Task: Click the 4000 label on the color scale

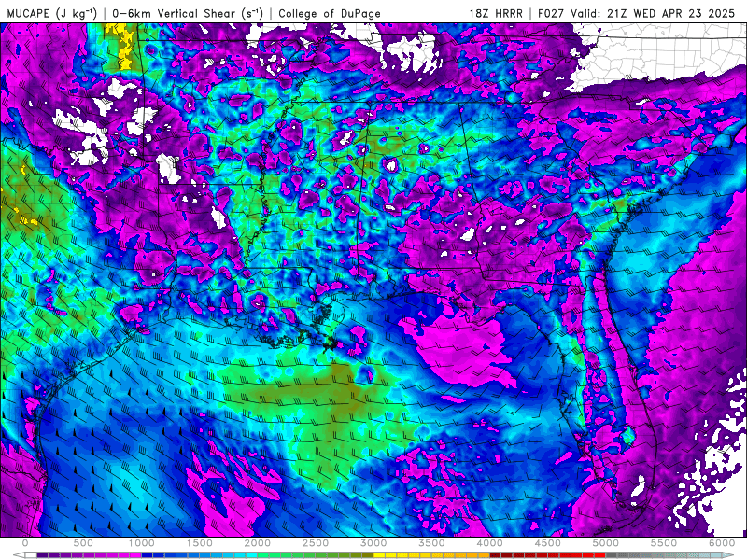Action: (x=490, y=543)
